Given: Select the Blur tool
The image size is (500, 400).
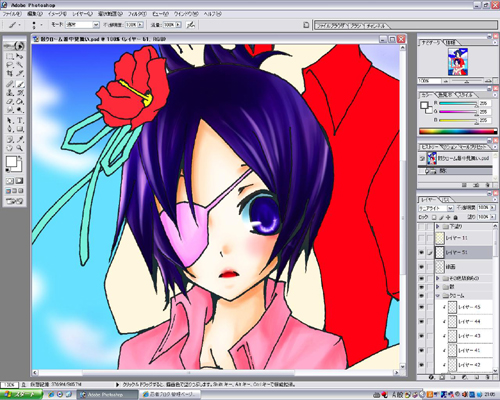Looking at the screenshot, I should (x=10, y=109).
